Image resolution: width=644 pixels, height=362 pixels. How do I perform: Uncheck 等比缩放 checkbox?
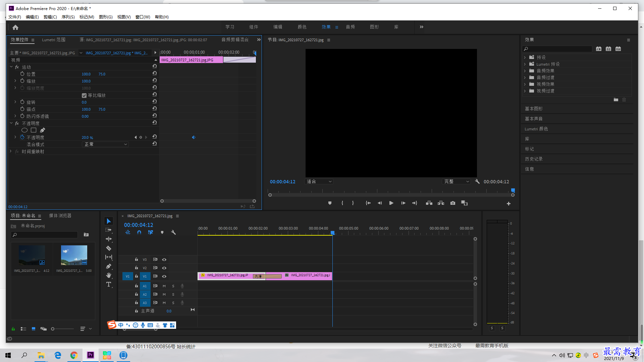click(84, 95)
